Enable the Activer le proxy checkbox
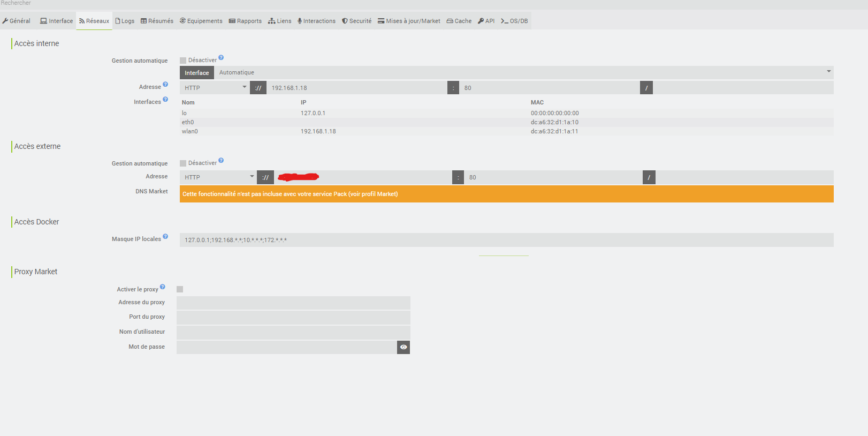 pos(180,289)
